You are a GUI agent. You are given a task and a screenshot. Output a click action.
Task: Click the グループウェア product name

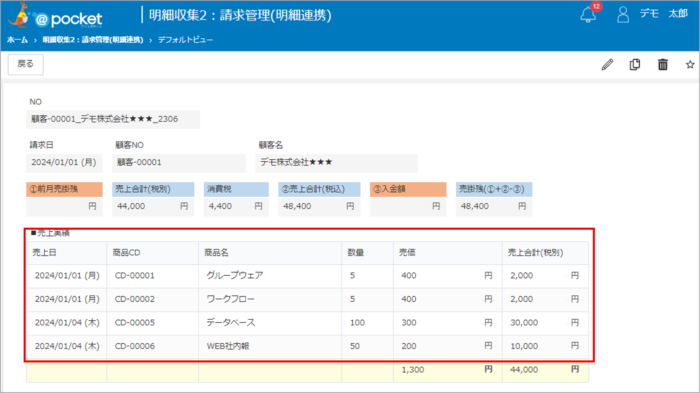(235, 276)
